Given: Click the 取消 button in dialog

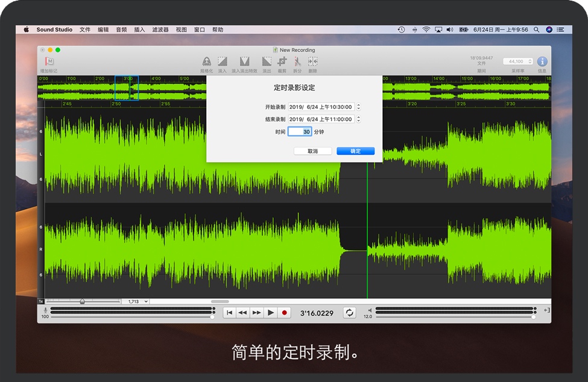Looking at the screenshot, I should pos(312,151).
